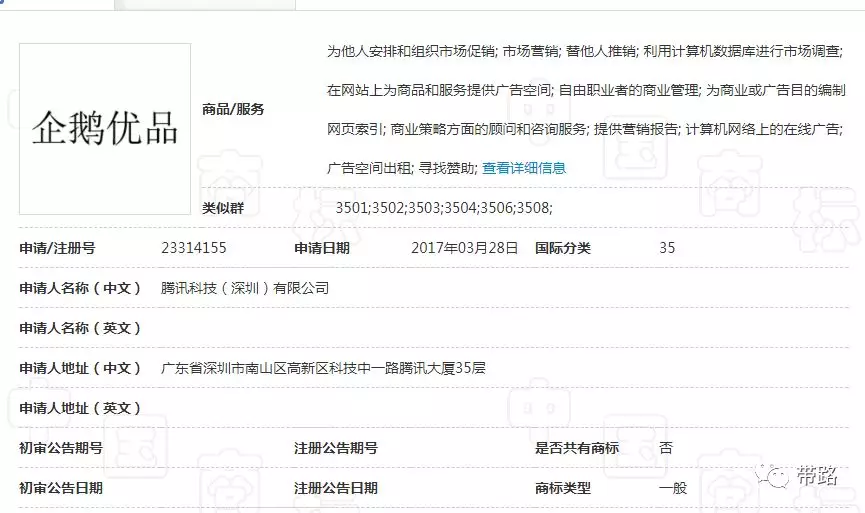865x513 pixels.
Task: Click the 注册公告日期 label
Action: pyautogui.click(x=335, y=488)
